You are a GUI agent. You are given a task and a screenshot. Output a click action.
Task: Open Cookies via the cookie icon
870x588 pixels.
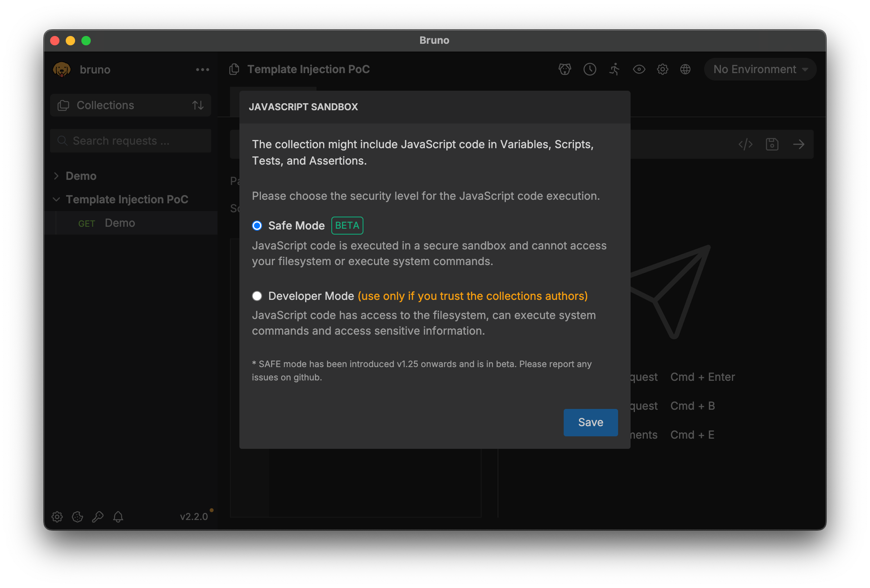[x=77, y=516]
